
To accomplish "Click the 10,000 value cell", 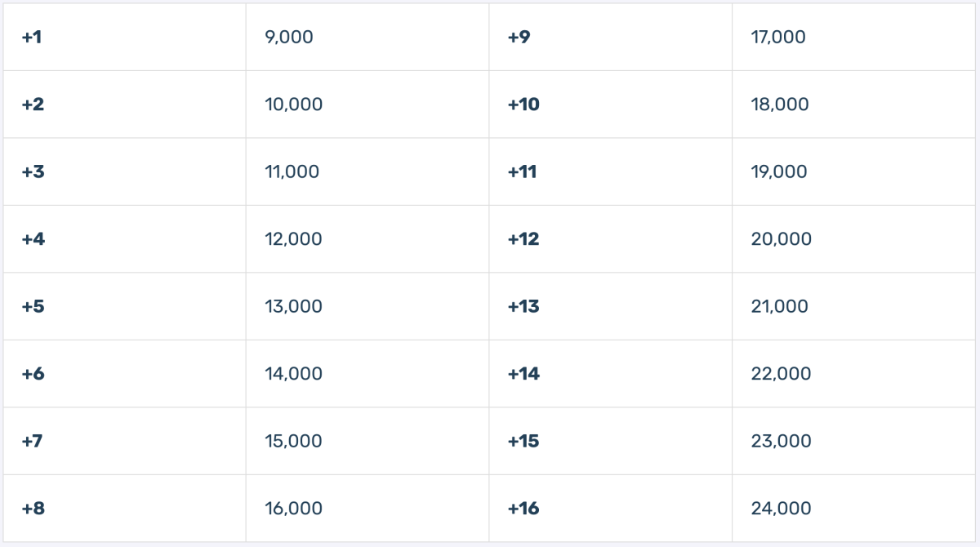I will tap(367, 105).
